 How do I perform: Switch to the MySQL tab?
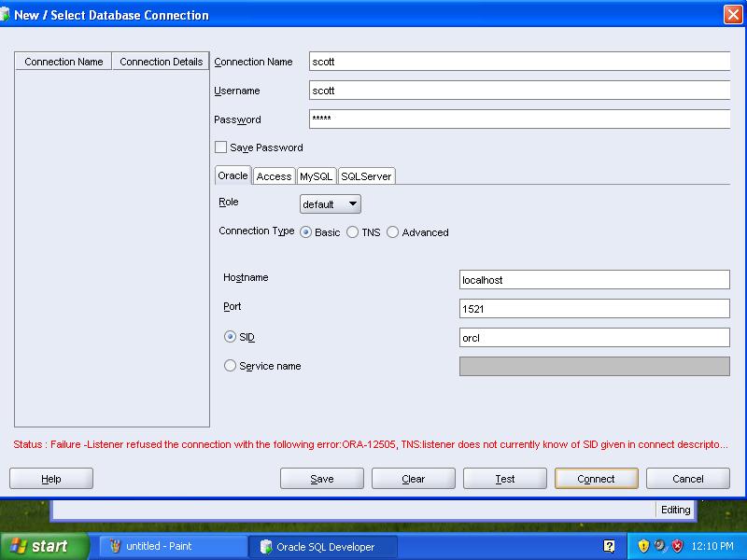point(316,176)
